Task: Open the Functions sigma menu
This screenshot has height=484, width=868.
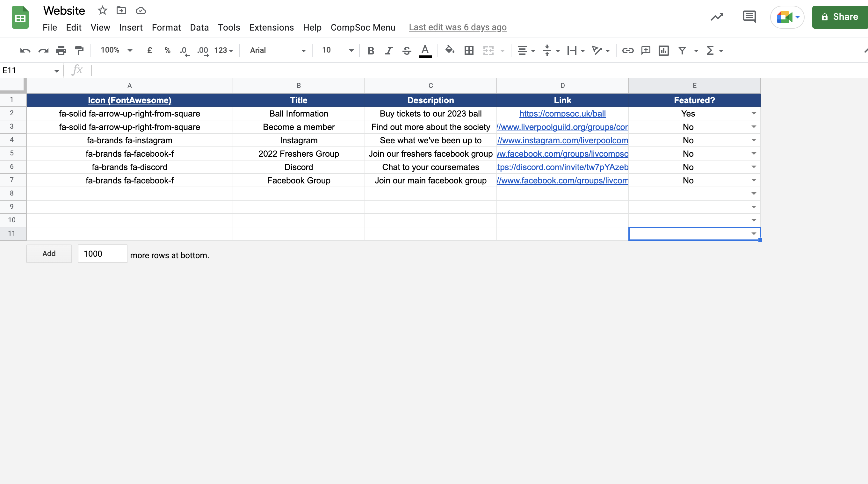Action: [715, 51]
